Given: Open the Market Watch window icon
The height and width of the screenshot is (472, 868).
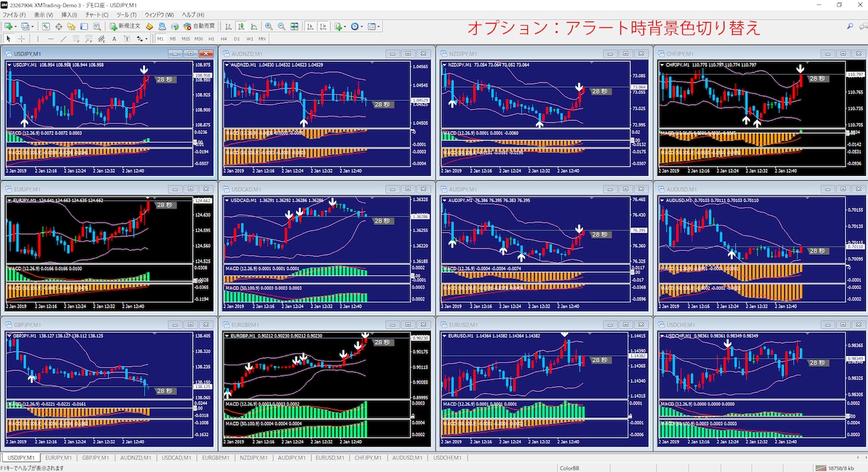Looking at the screenshot, I should click(46, 26).
